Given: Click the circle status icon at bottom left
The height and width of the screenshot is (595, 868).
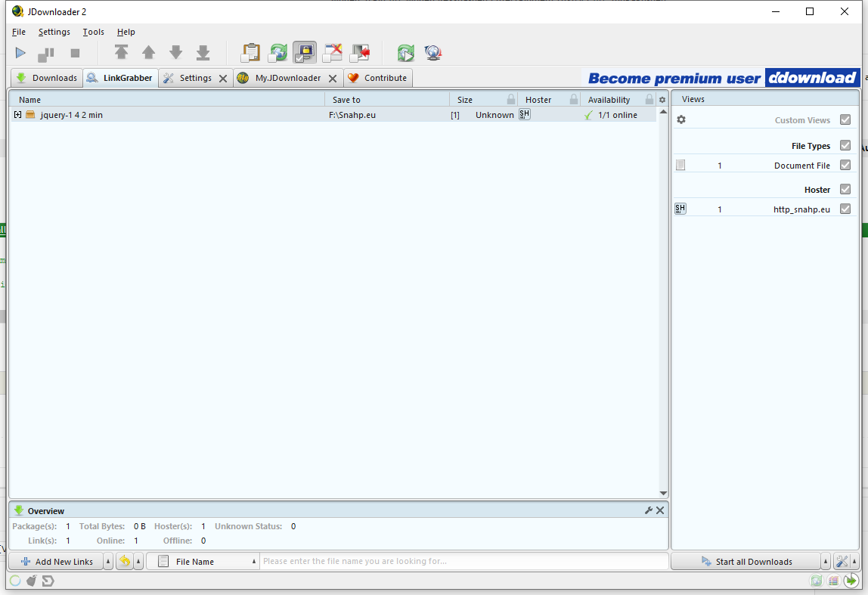Looking at the screenshot, I should [15, 581].
